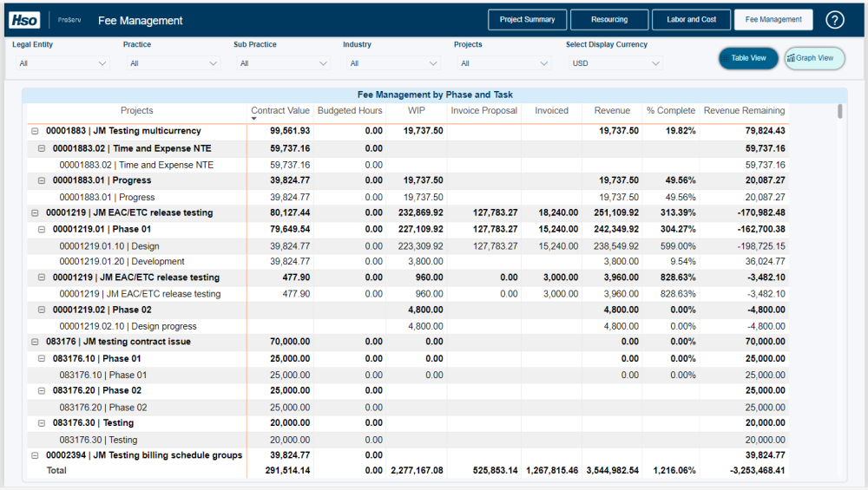Click the Fee Management navigation button
The width and height of the screenshot is (868, 490).
(773, 20)
